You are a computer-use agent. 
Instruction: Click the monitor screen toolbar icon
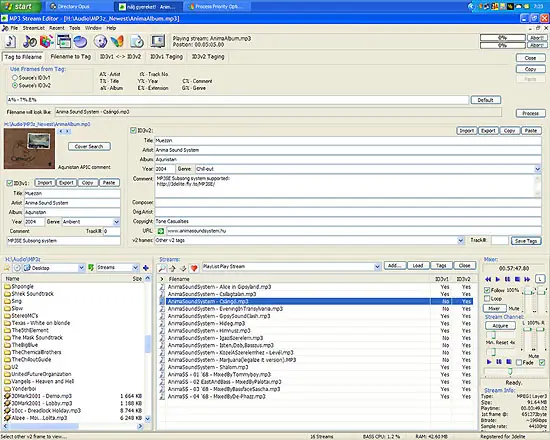[x=158, y=42]
